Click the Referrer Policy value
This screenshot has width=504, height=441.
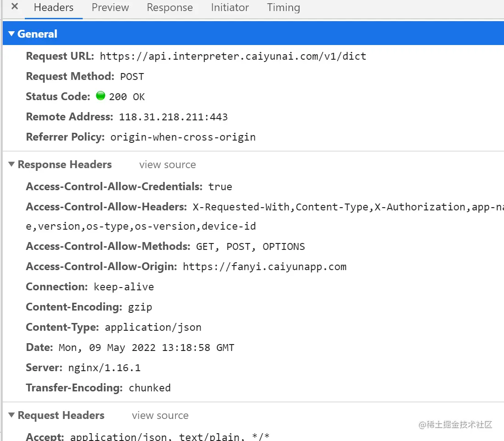(x=183, y=137)
